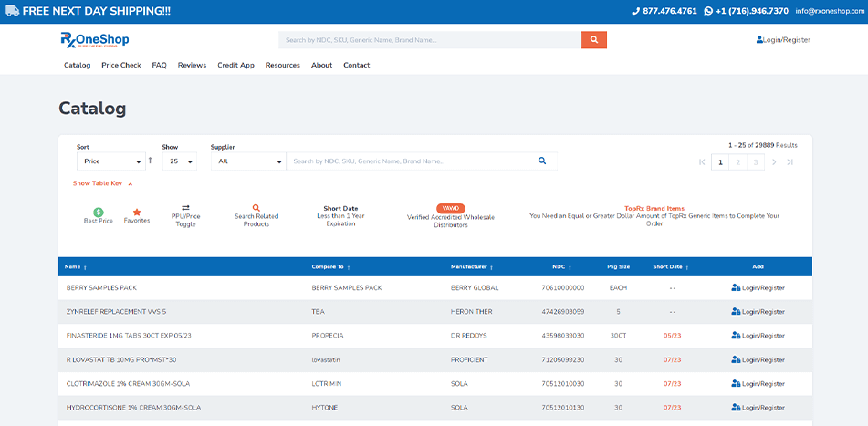Click the blue magnifier in catalog search

(542, 161)
